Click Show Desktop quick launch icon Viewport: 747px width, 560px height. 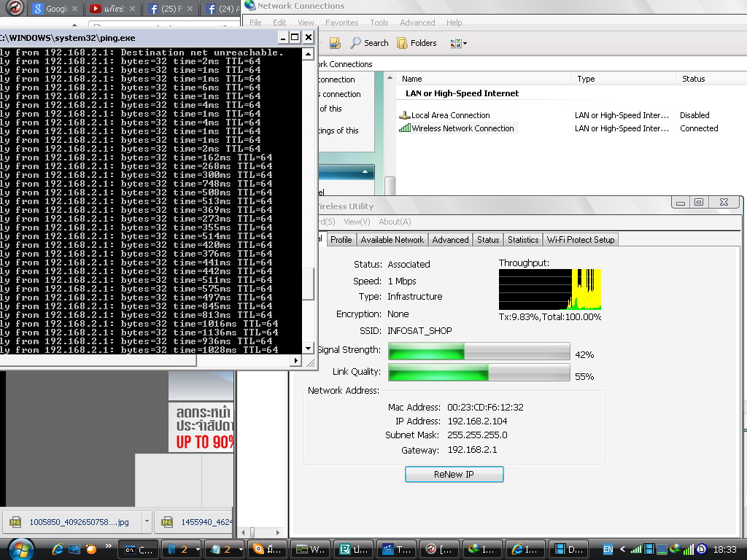pos(74,549)
